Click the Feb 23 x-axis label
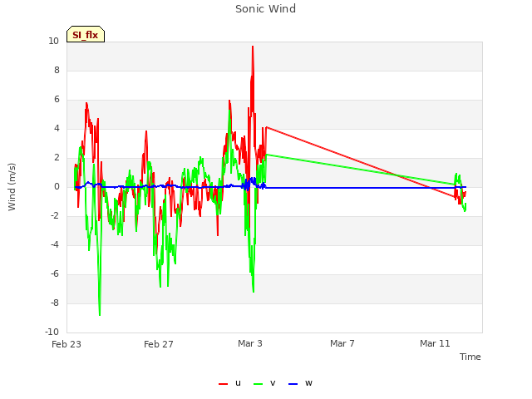 [66, 344]
